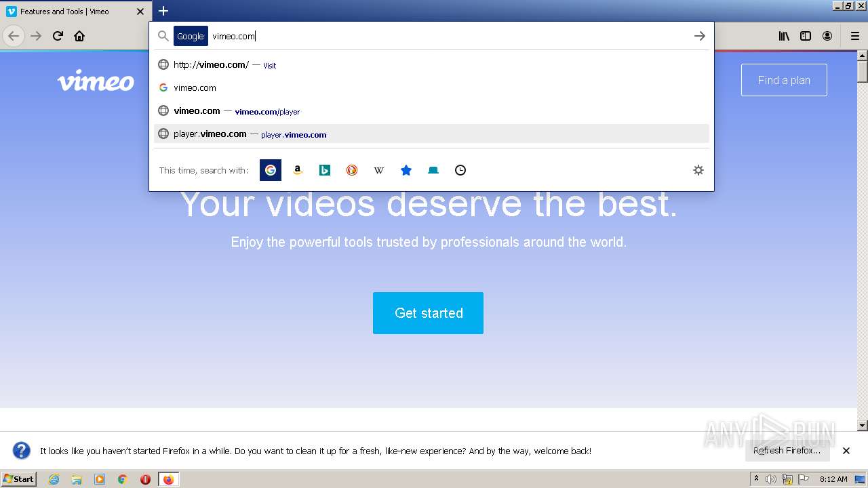Visit http://vimeo.com/ suggestion
Viewport: 868px width, 488px height.
coord(431,65)
